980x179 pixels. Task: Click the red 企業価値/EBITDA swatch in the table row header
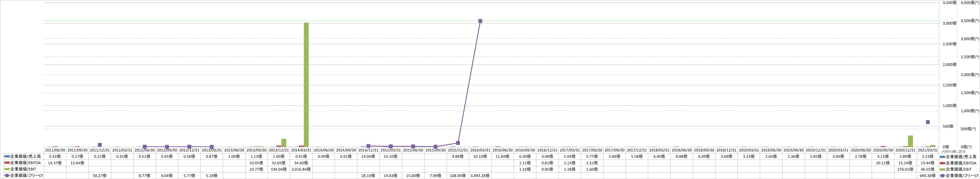[7, 163]
